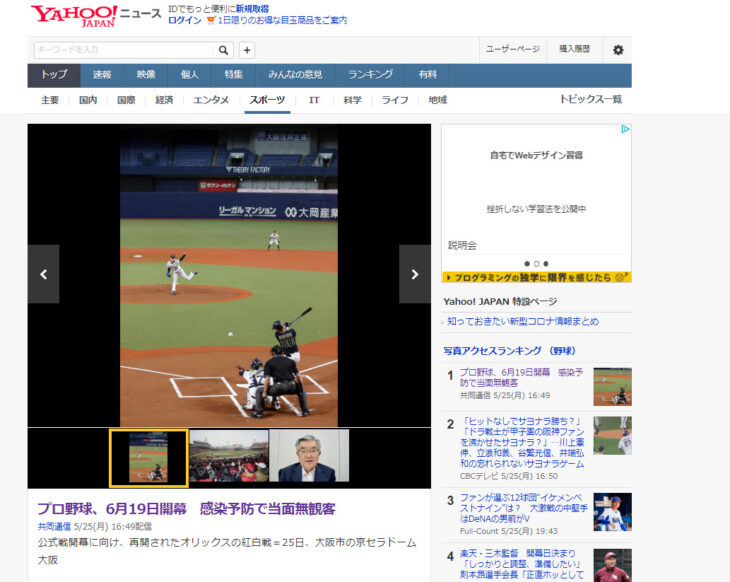Viewport: 730px width, 582px height.
Task: Go to the previous photo with left arrow
Action: click(43, 274)
